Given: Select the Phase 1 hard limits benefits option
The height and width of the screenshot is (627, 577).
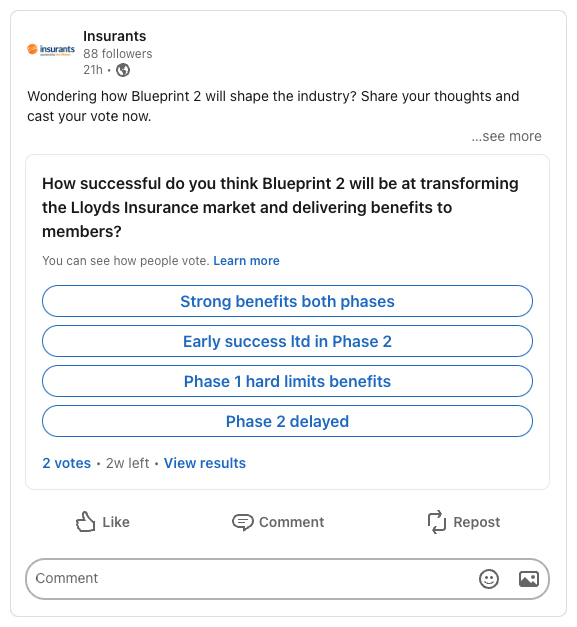Looking at the screenshot, I should point(287,381).
